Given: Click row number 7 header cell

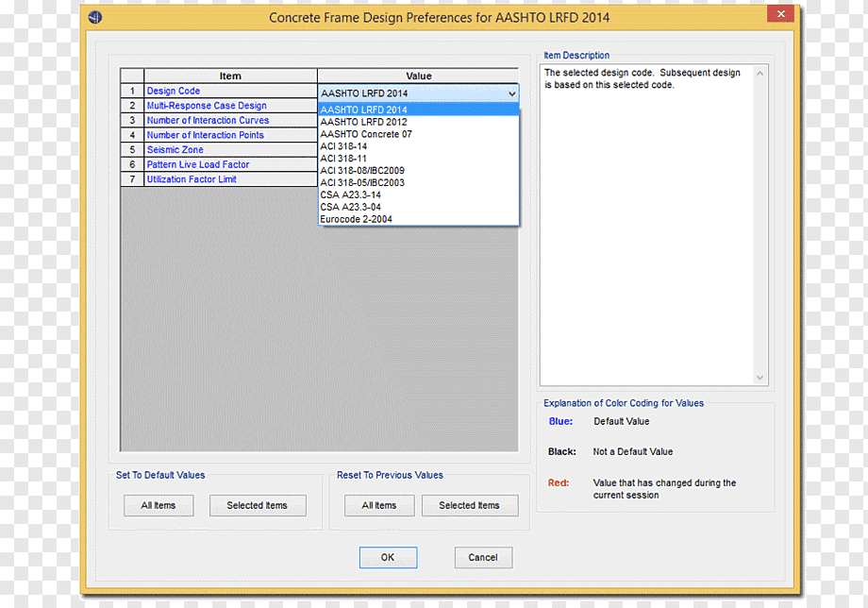Looking at the screenshot, I should [x=132, y=179].
